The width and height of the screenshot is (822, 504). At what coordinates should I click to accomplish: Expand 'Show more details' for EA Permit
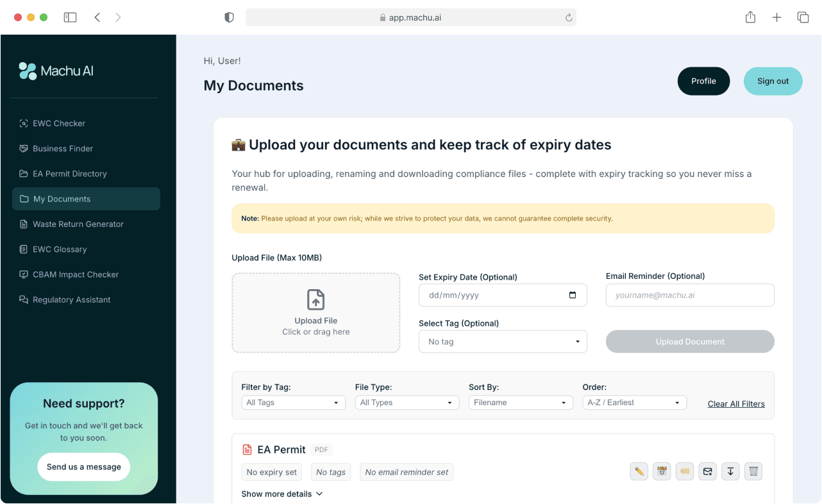[282, 494]
